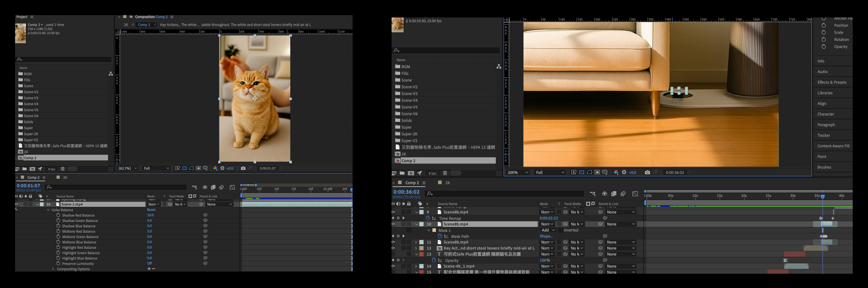868x288 pixels.
Task: Enable motion blur icon in right timeline
Action: coord(623,194)
